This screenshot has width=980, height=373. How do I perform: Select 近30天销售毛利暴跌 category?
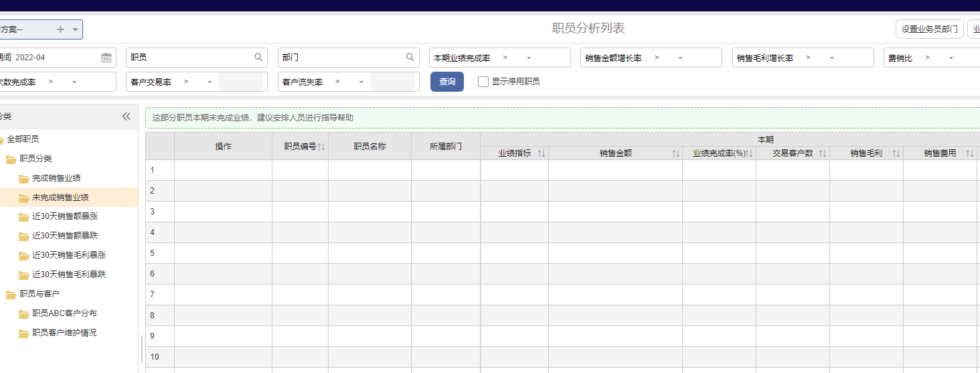pyautogui.click(x=69, y=275)
